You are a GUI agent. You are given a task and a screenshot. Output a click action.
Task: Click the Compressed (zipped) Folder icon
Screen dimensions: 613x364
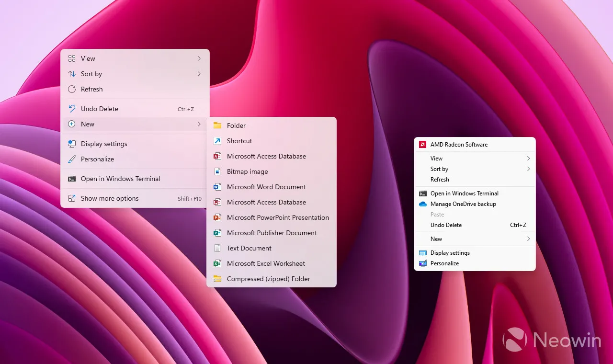point(217,279)
